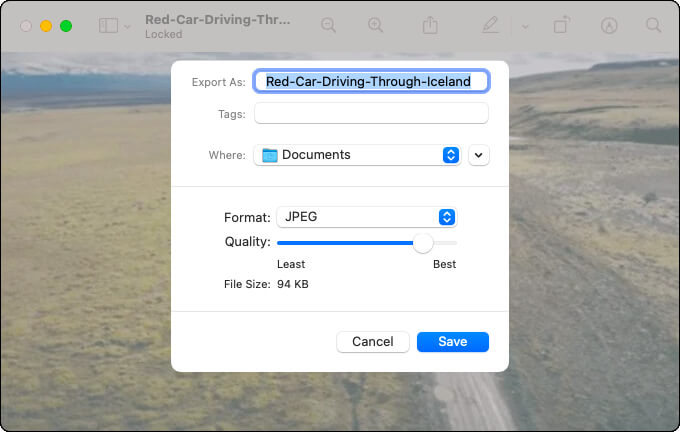The height and width of the screenshot is (432, 680).
Task: Click the Rotate icon in the toolbar
Action: pyautogui.click(x=562, y=25)
